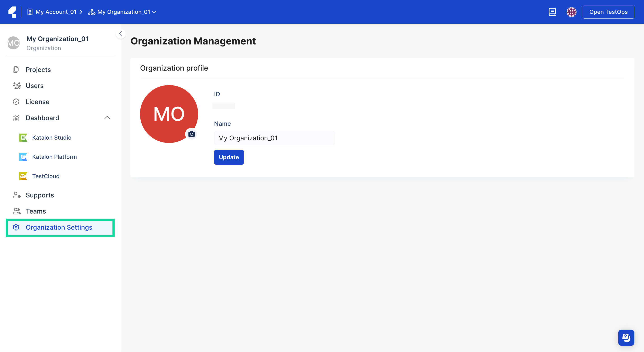
Task: Click the Update button for organization name
Action: [x=229, y=157]
